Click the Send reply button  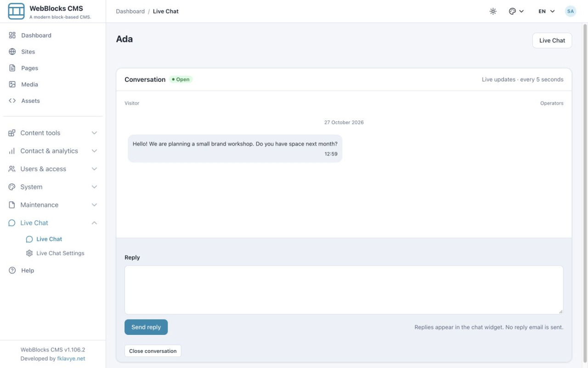(x=146, y=327)
